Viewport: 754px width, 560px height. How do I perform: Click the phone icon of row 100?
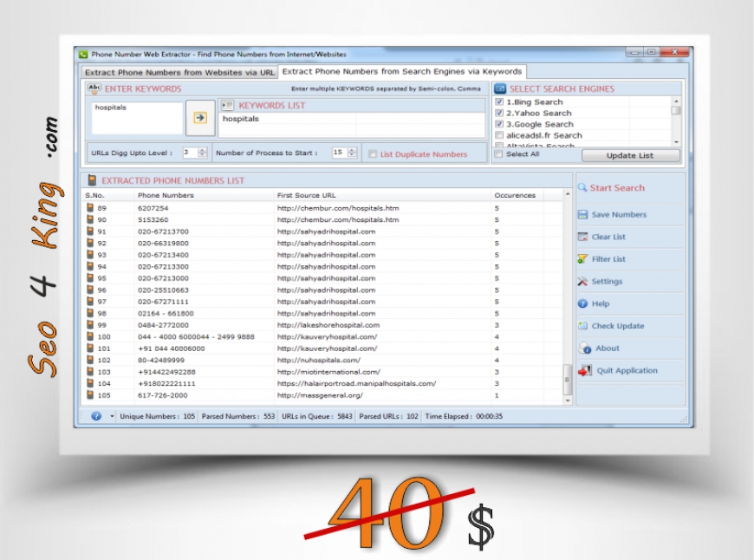pyautogui.click(x=90, y=336)
